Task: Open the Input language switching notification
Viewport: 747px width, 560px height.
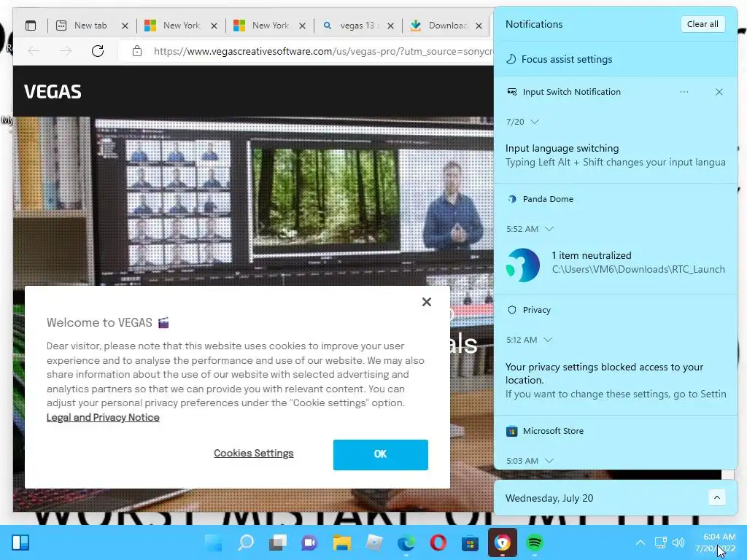Action: click(616, 155)
